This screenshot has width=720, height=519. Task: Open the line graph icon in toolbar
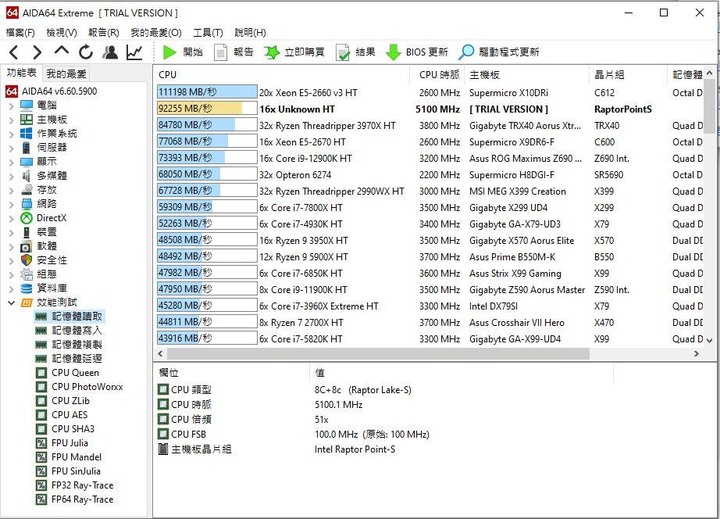[134, 52]
